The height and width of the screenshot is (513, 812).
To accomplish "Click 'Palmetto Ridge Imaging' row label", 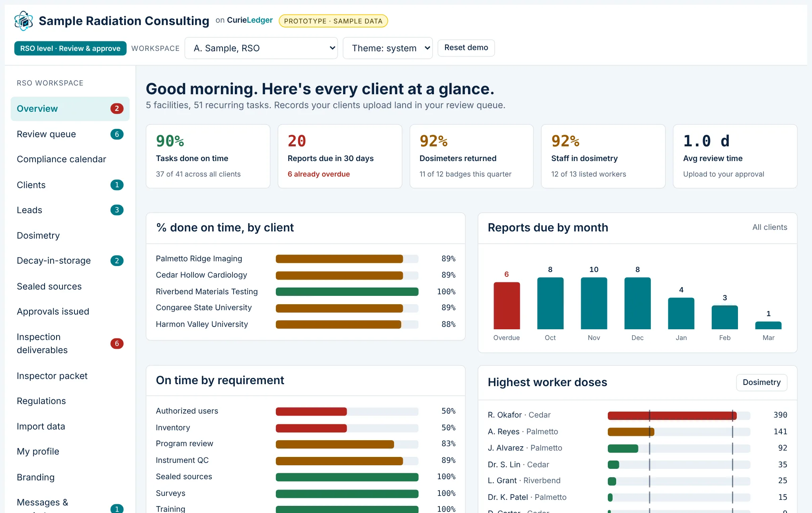I will (199, 258).
